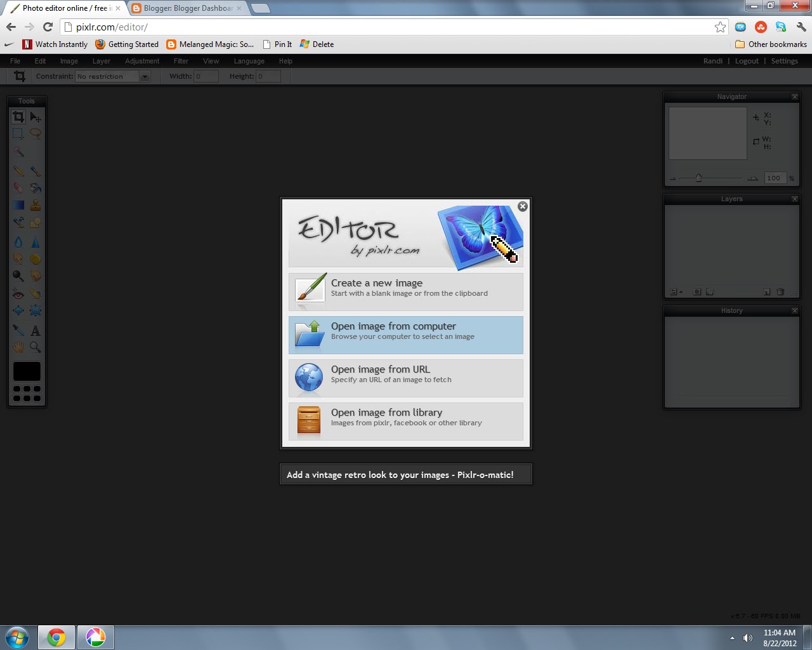Select the Hand pan tool
The width and height of the screenshot is (812, 650).
[18, 347]
